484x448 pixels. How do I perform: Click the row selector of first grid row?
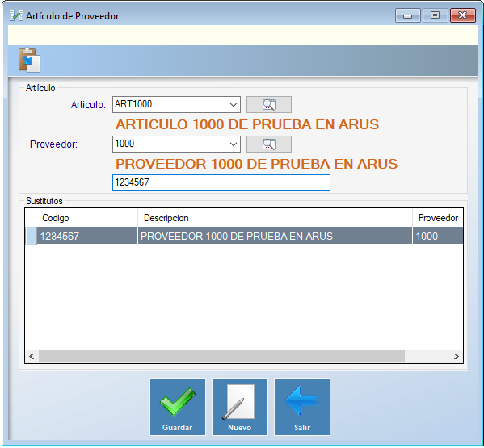pyautogui.click(x=32, y=236)
